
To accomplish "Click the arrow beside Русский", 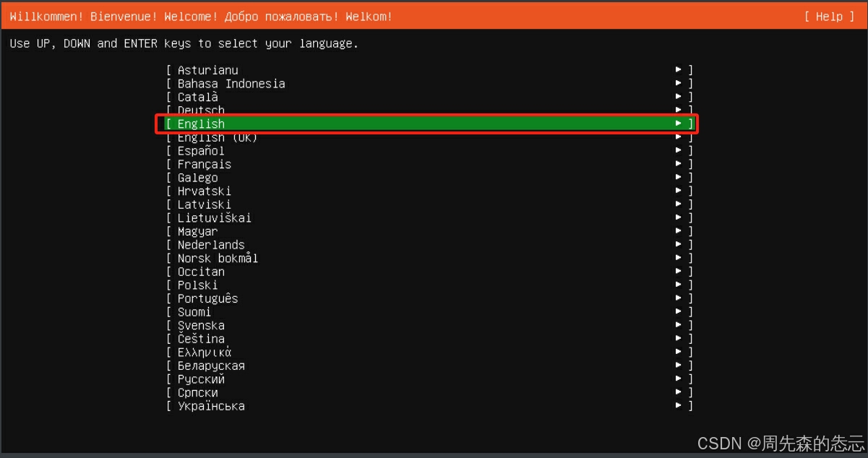I will click(679, 379).
